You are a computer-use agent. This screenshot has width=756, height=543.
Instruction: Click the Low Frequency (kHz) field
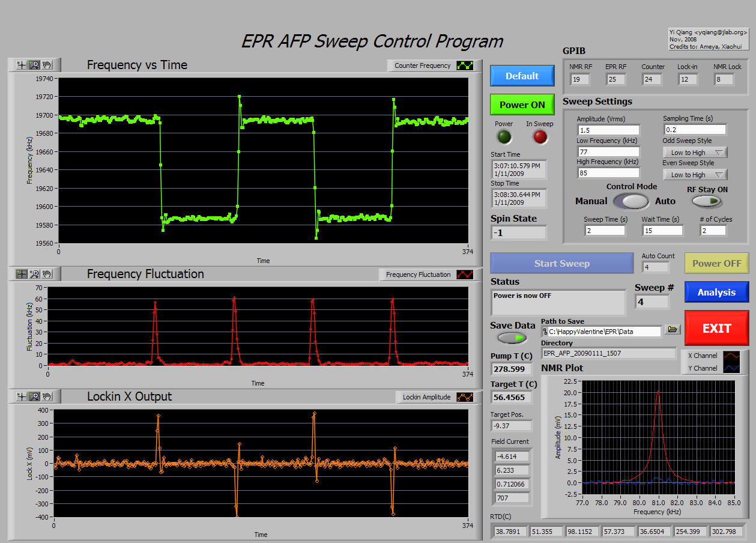608,152
